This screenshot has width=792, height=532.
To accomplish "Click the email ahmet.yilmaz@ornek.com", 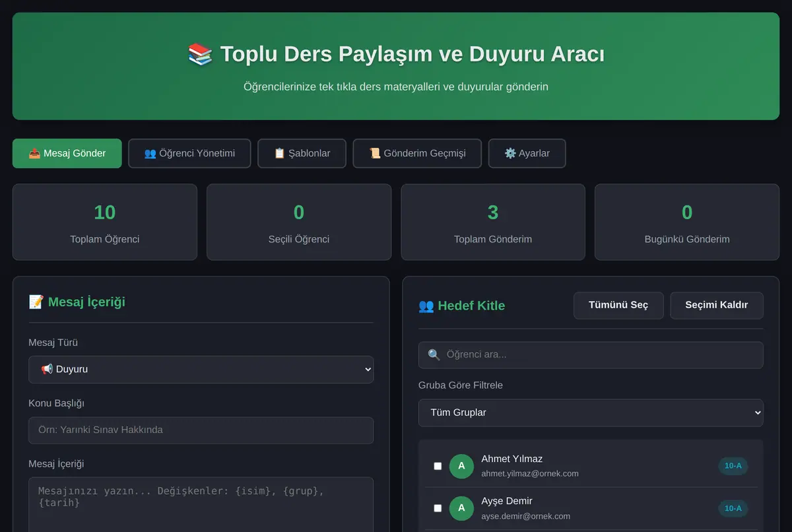I will pyautogui.click(x=530, y=474).
